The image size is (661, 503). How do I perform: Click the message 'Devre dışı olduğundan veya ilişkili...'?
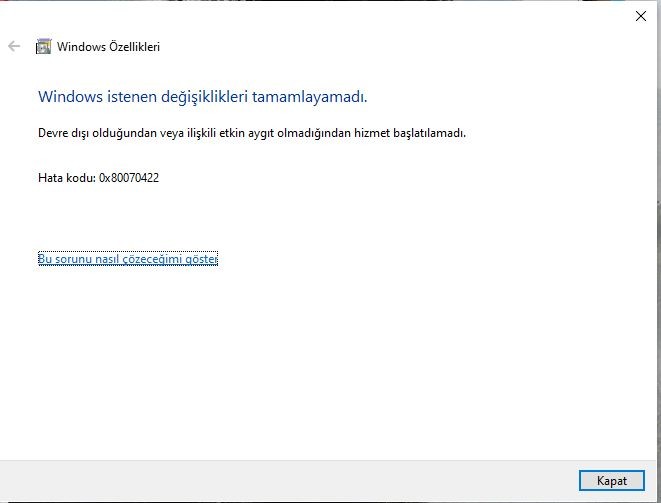point(252,133)
